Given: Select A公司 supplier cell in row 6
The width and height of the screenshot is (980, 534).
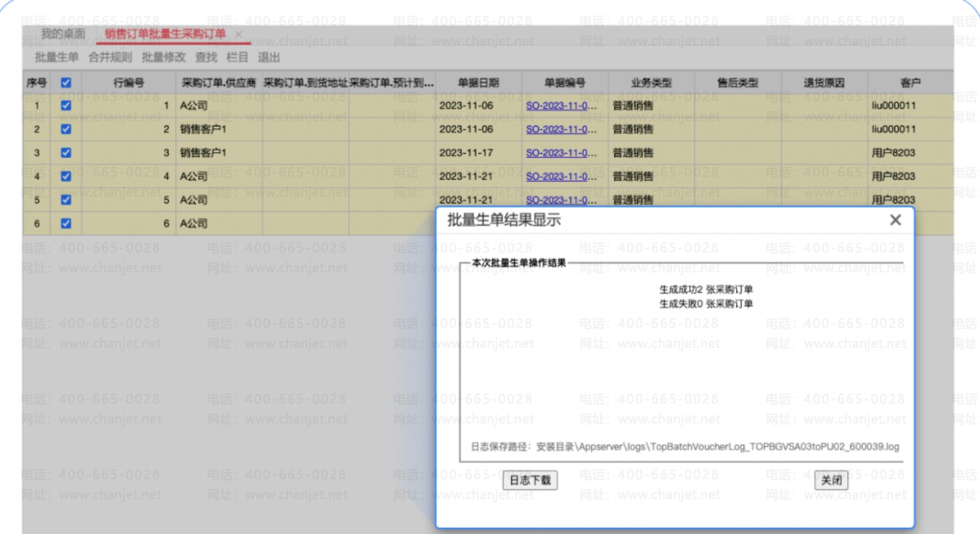Looking at the screenshot, I should click(219, 223).
